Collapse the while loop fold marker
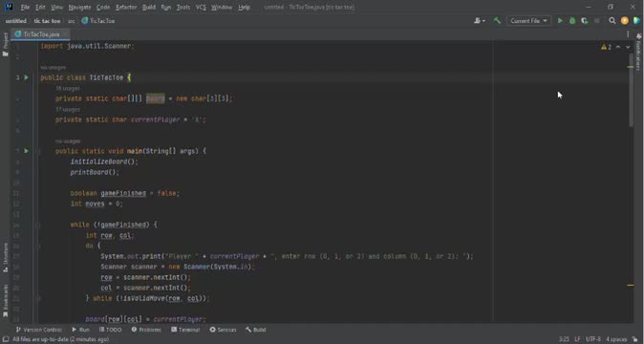The image size is (644, 344). tap(37, 225)
